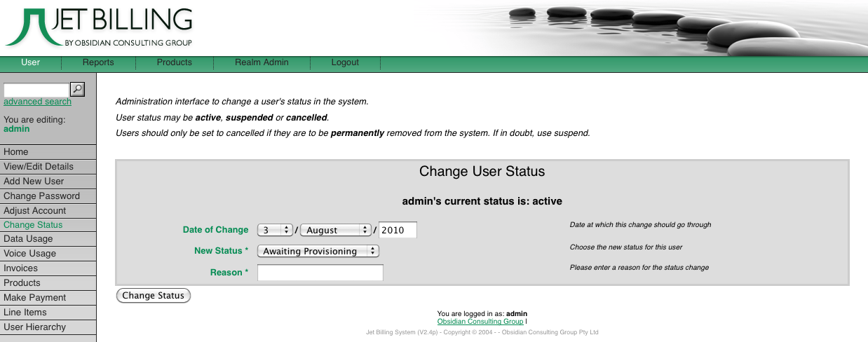The image size is (868, 342).
Task: Navigate to User Hierarchy
Action: pyautogui.click(x=35, y=327)
